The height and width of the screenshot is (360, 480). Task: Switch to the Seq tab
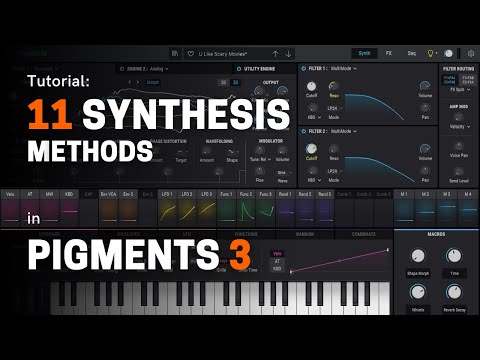coord(412,53)
